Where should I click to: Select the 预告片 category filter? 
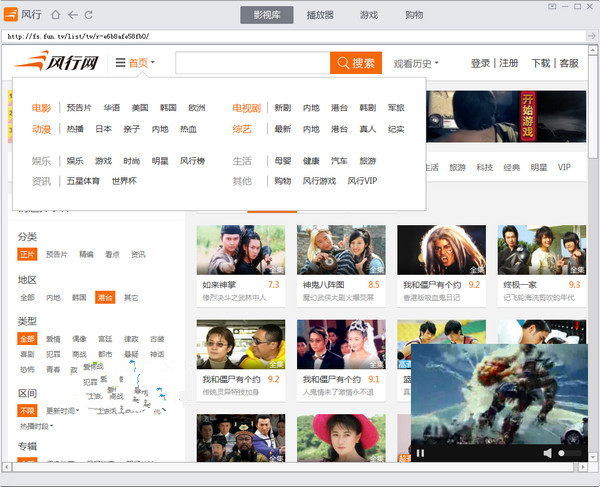[57, 254]
